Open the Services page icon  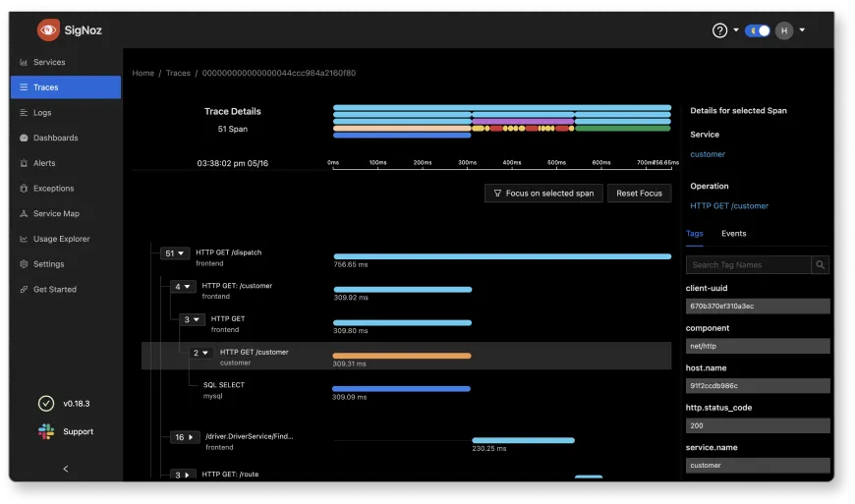point(24,62)
